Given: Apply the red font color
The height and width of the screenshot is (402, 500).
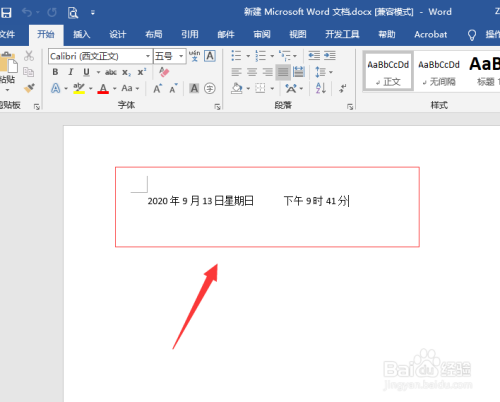Looking at the screenshot, I should coord(103,88).
